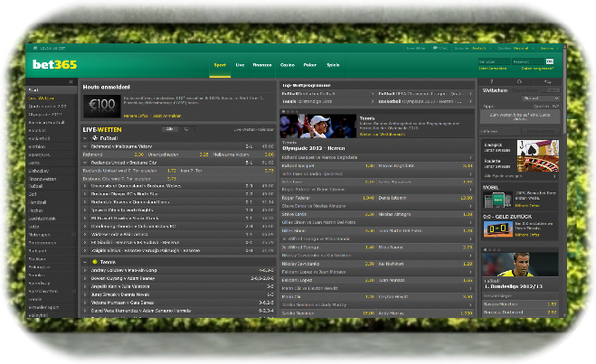This screenshot has height=364, width=596.
Task: Open the Spiele tab
Action: (x=333, y=65)
